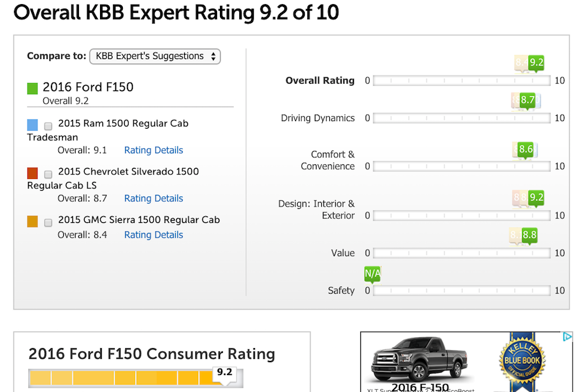Click the 'Overall 9.2' text under F150
This screenshot has width=585, height=392.
[x=66, y=101]
